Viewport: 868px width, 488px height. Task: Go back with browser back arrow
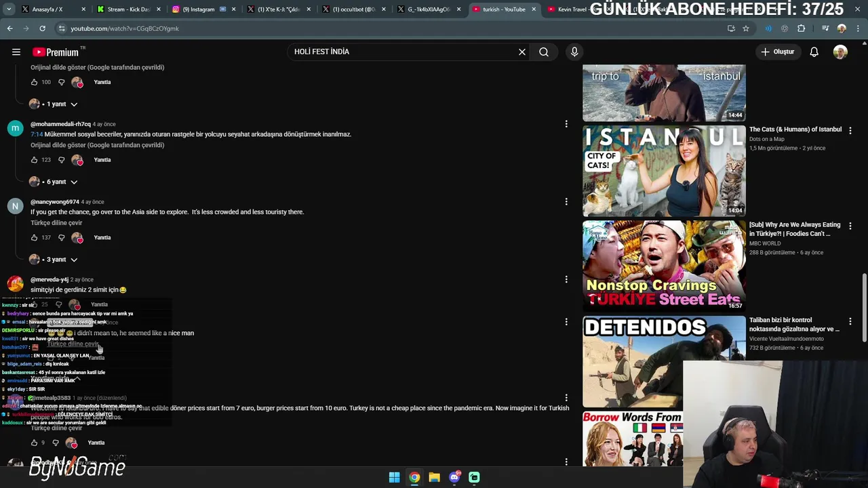9,28
